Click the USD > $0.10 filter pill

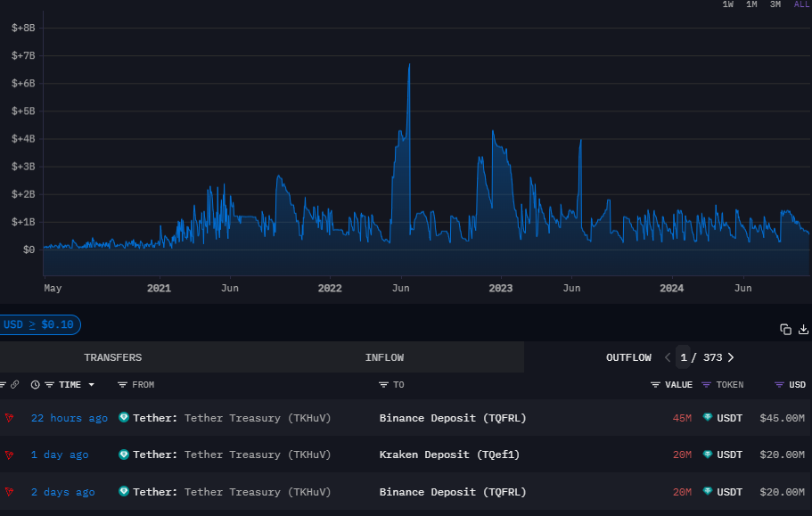point(37,324)
